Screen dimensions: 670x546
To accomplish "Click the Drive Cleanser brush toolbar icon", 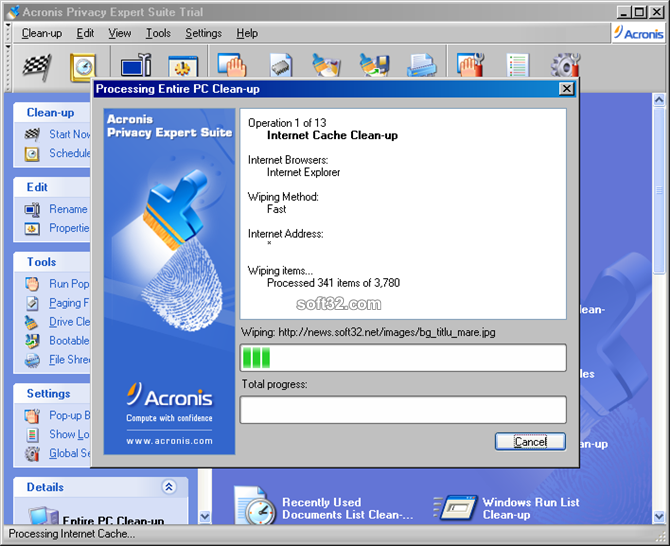I will 326,65.
